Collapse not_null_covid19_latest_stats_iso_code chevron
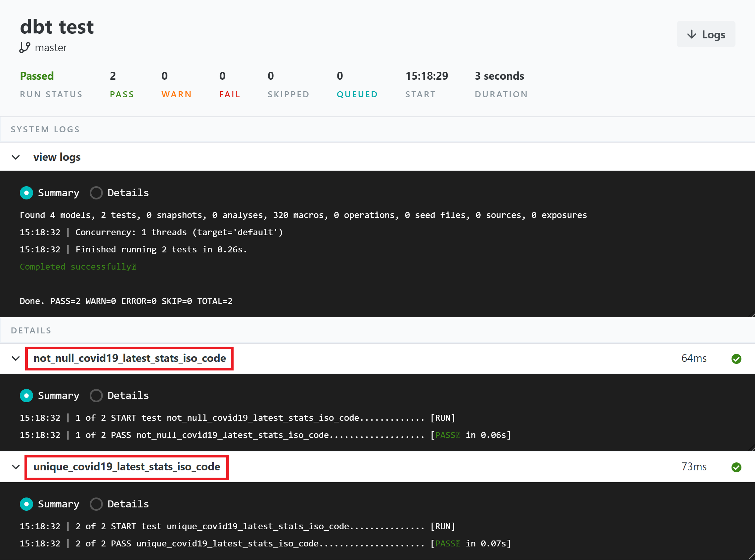Screen dimensions: 755x560 [16, 359]
